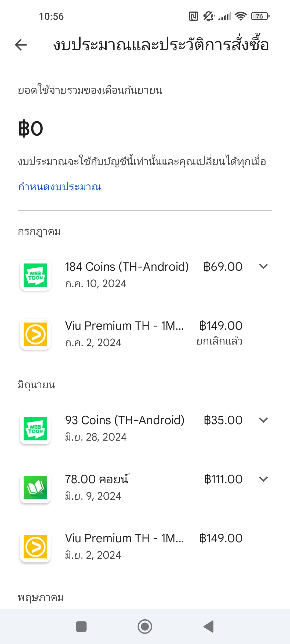Open the Webtoon icon for 184 Coins
The image size is (290, 644).
click(35, 275)
